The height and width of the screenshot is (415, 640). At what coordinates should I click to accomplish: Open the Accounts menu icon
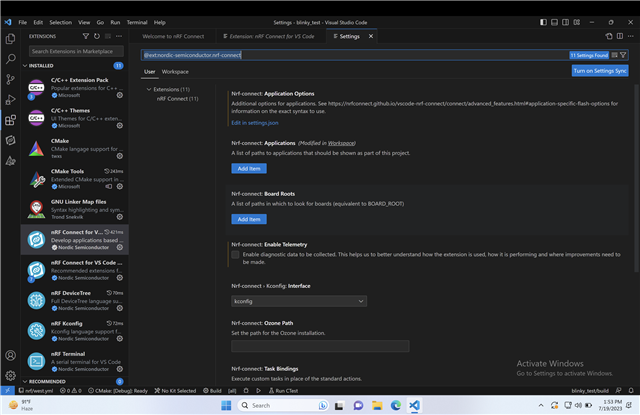(11, 355)
